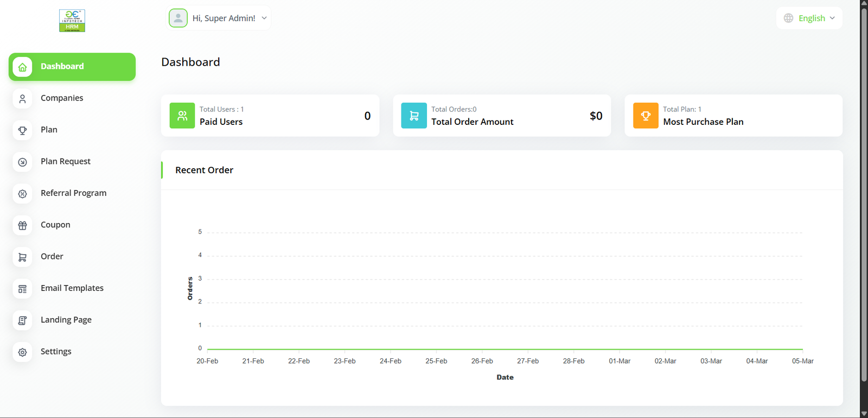Viewport: 868px width, 418px height.
Task: Click the blue Total Order Amount cart icon
Action: coord(414,116)
